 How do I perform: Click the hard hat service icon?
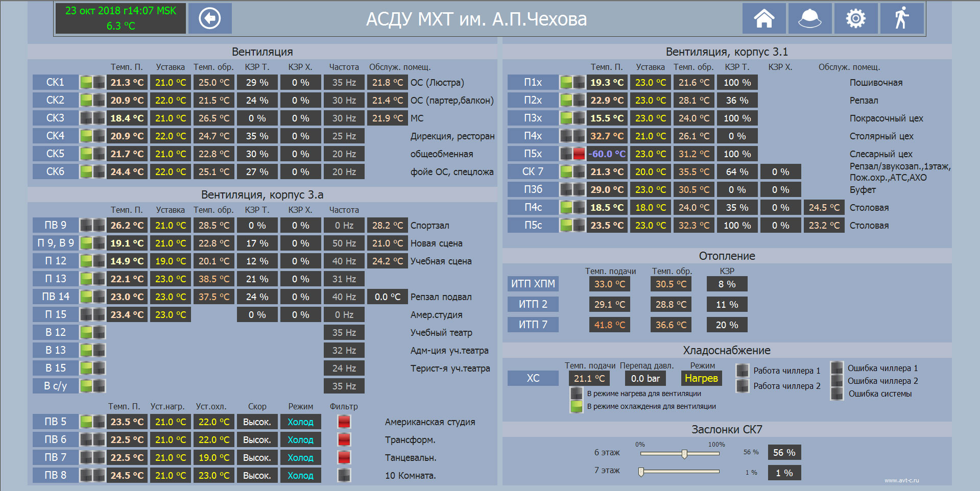809,19
